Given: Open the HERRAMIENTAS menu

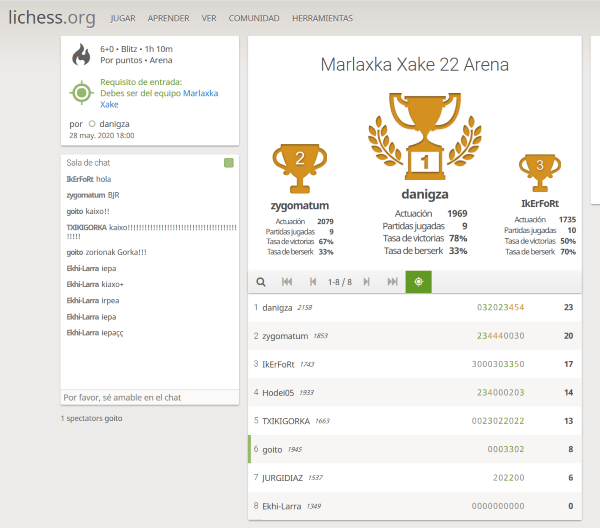Looking at the screenshot, I should point(322,18).
